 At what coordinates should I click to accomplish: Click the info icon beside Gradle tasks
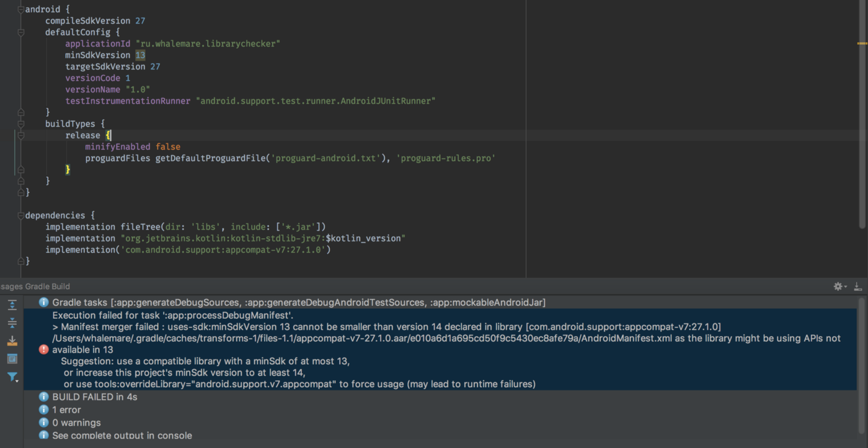[43, 302]
